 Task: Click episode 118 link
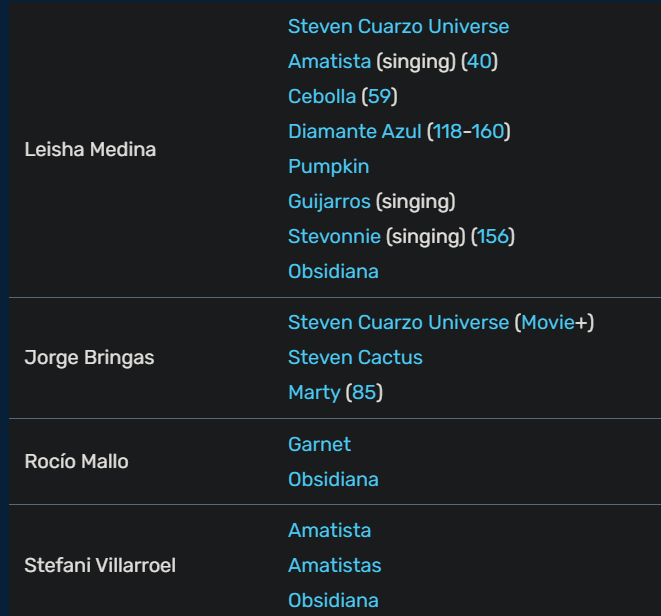click(449, 132)
